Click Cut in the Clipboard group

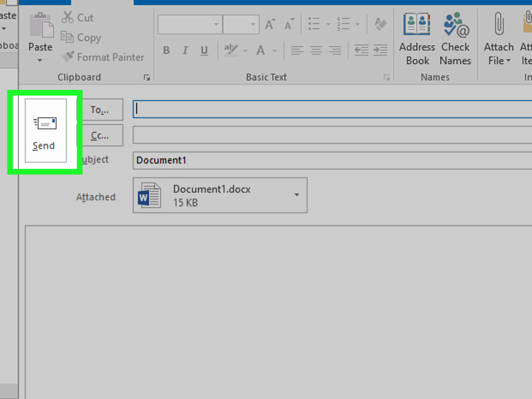77,17
